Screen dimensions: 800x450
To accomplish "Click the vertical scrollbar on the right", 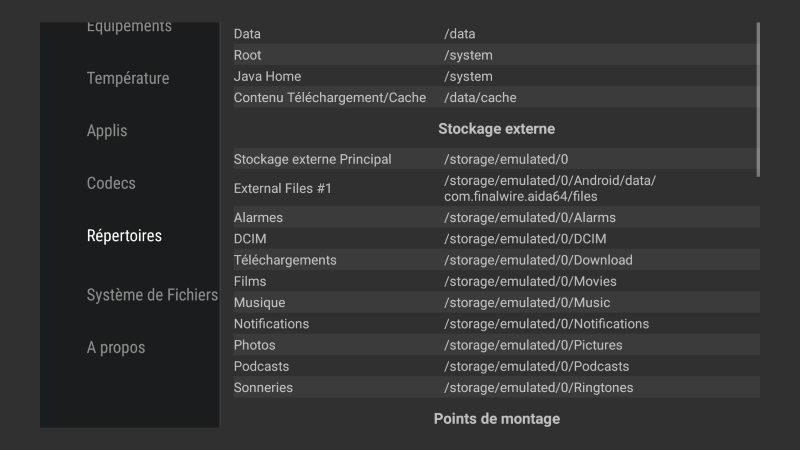I will click(x=758, y=98).
